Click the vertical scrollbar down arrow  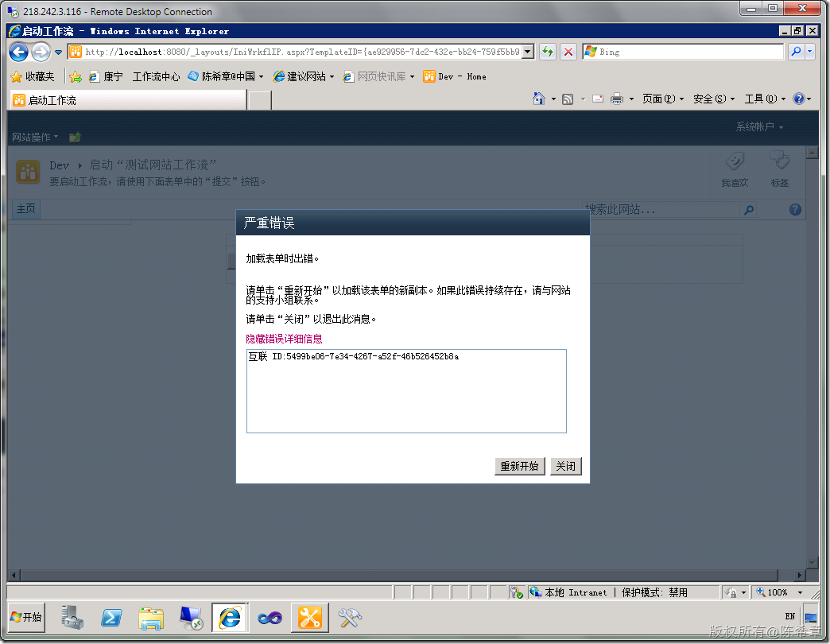coord(812,563)
